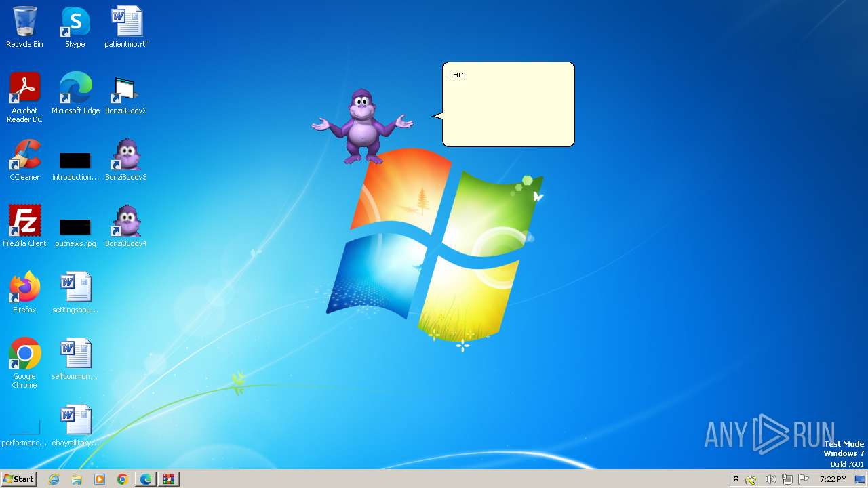Image resolution: width=868 pixels, height=488 pixels.
Task: Select the selfcommun... Word document icon
Action: click(75, 359)
